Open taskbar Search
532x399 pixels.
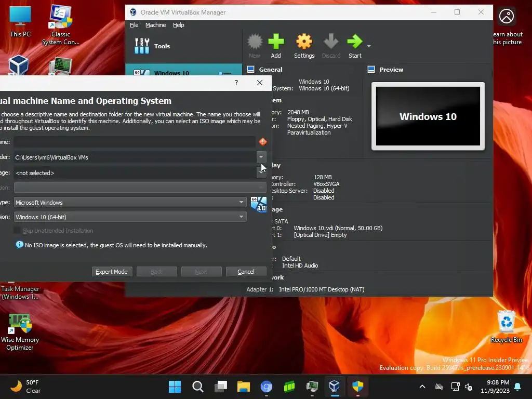click(x=197, y=387)
